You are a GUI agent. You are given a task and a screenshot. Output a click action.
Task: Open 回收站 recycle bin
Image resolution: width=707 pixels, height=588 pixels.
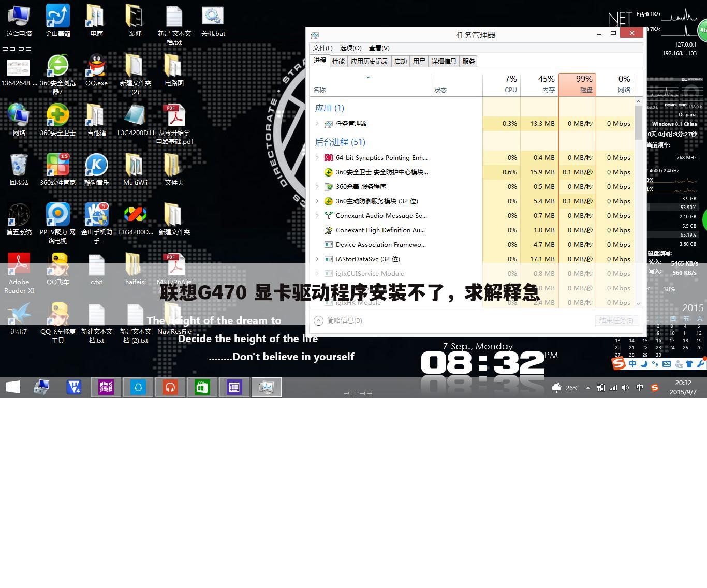click(19, 170)
